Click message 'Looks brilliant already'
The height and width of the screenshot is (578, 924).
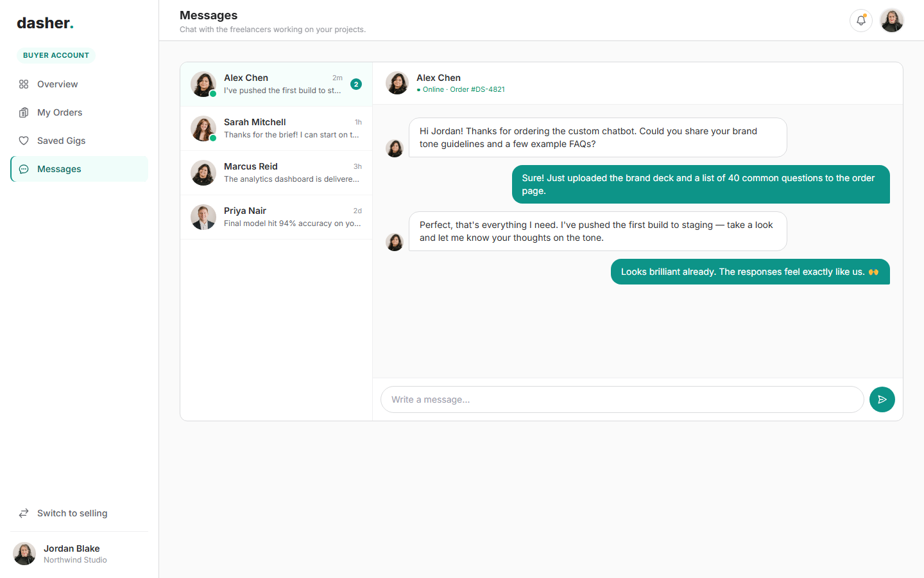(750, 272)
